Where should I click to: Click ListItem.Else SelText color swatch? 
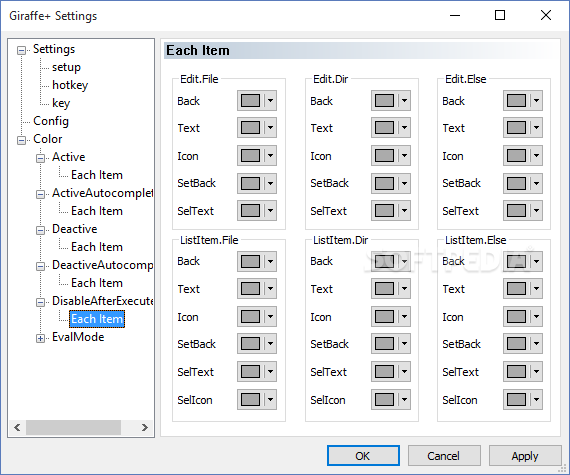click(x=517, y=371)
